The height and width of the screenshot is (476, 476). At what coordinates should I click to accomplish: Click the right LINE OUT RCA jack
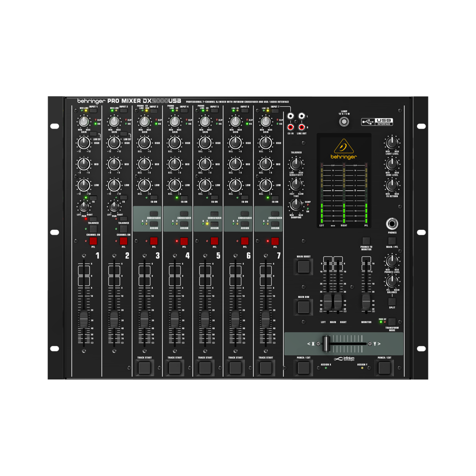pyautogui.click(x=301, y=127)
